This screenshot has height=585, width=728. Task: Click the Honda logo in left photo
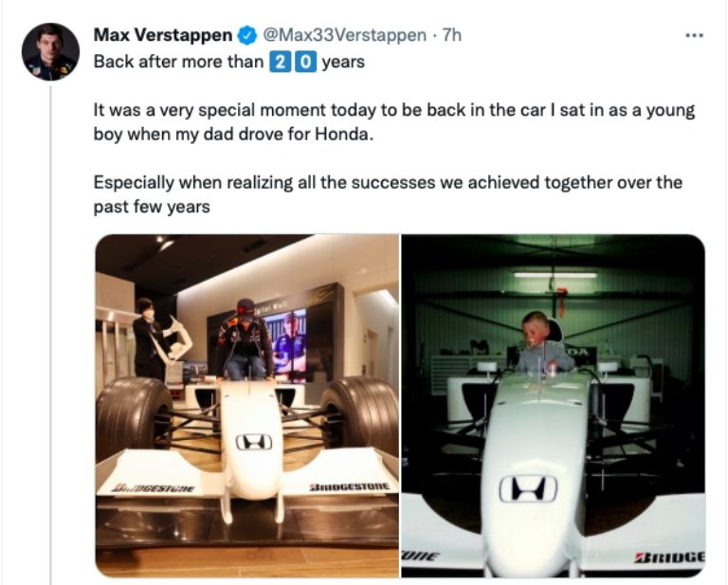click(x=253, y=442)
